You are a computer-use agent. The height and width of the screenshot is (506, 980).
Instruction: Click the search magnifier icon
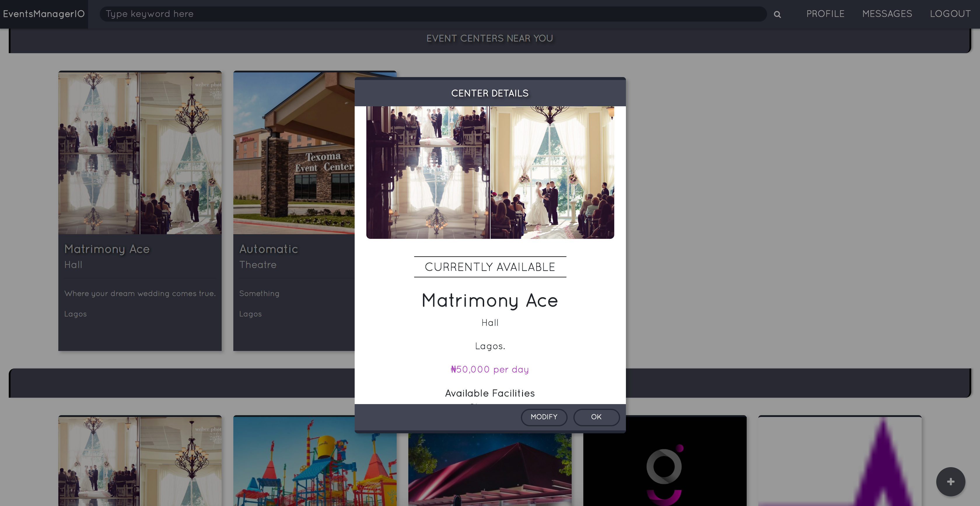pyautogui.click(x=777, y=15)
